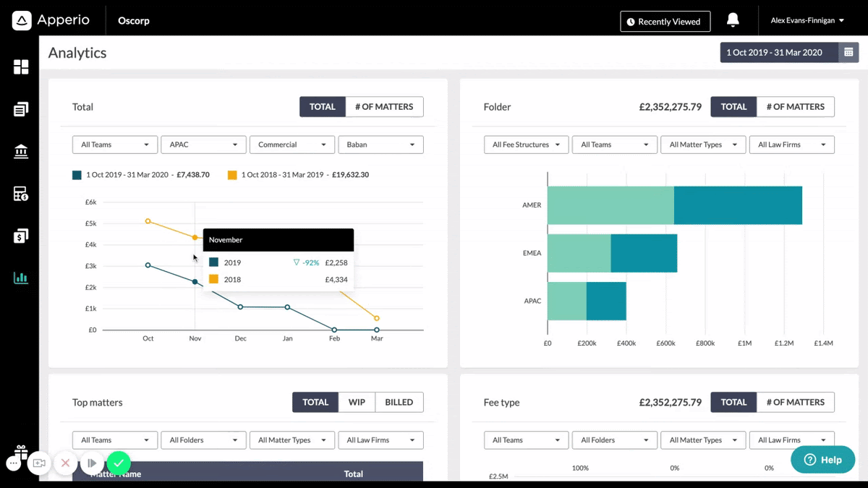Click the Folder total £2,352,275.79
This screenshot has height=488, width=868.
click(670, 107)
